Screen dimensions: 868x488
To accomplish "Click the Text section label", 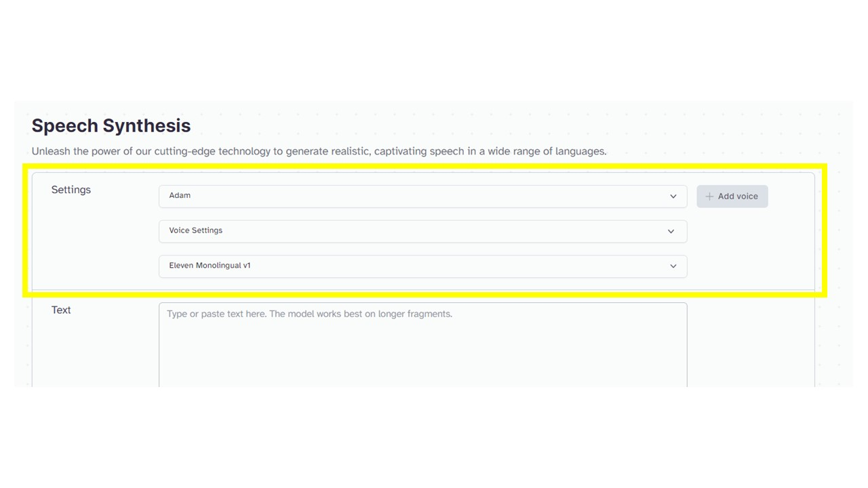I will point(61,310).
